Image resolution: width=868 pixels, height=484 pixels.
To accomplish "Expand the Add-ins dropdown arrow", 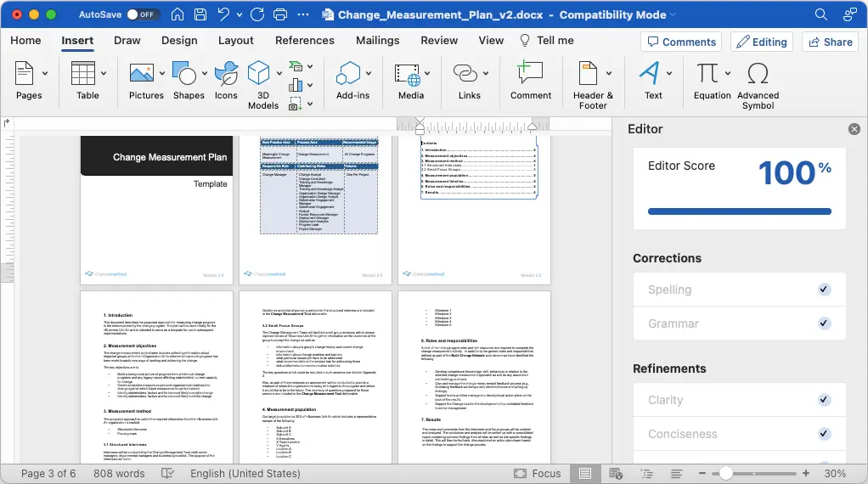I will pyautogui.click(x=369, y=73).
